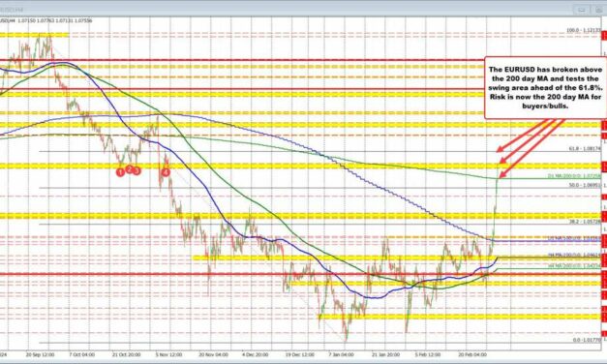This screenshot has height=364, width=607.
Task: Click the 100.0 Fibonacci level label
Action: [x=584, y=30]
